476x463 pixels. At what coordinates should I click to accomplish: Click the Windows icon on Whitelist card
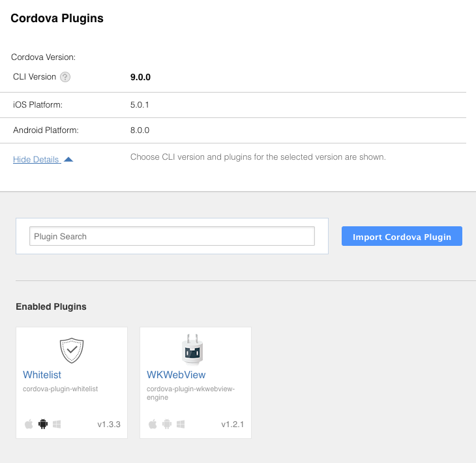57,424
